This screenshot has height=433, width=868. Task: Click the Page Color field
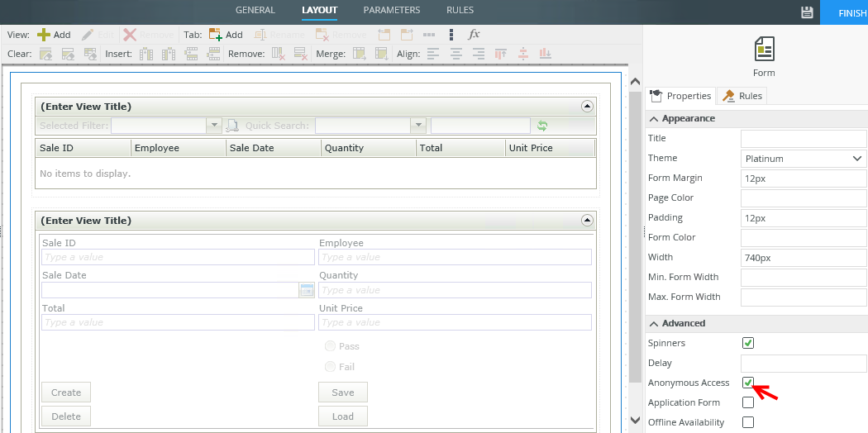coord(803,197)
